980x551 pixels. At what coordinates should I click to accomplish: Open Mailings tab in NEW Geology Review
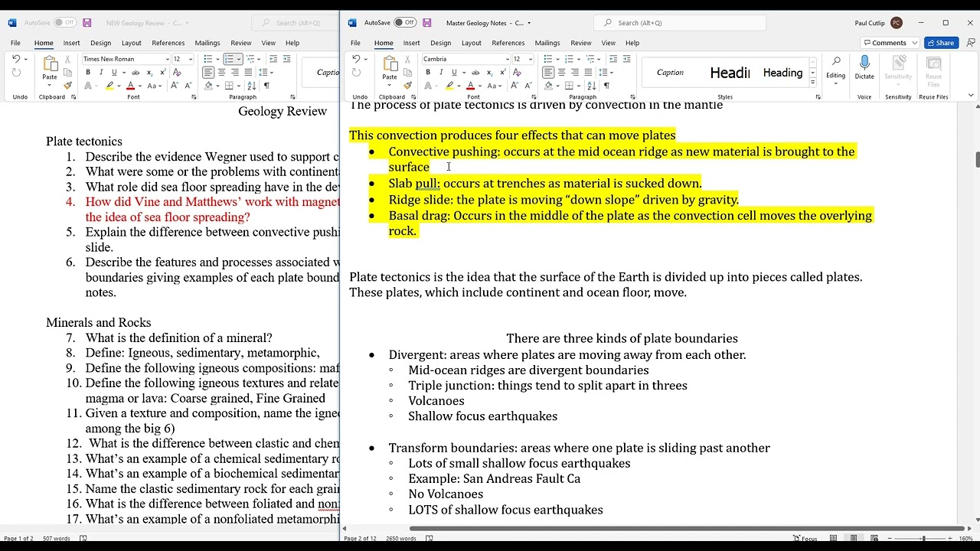[207, 43]
